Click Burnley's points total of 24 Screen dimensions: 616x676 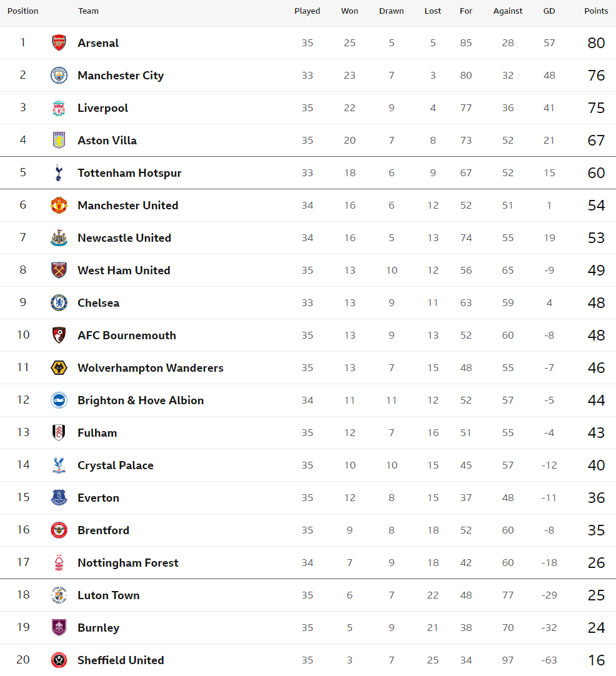(x=596, y=628)
